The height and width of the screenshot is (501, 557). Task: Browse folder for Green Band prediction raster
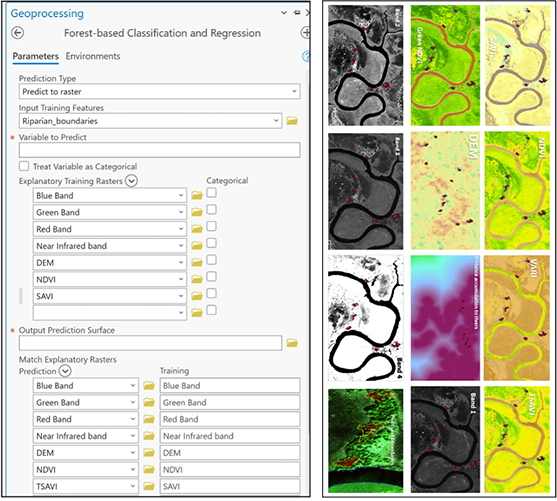149,402
